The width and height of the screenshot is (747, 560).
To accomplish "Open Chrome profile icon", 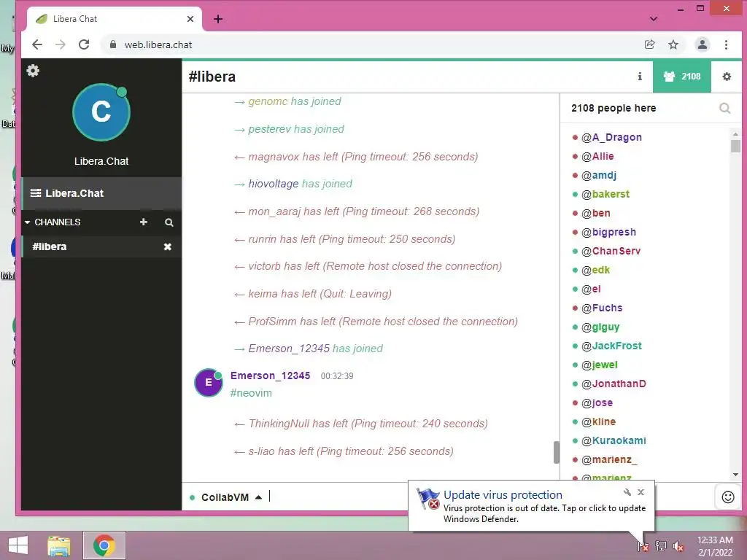I will point(703,44).
